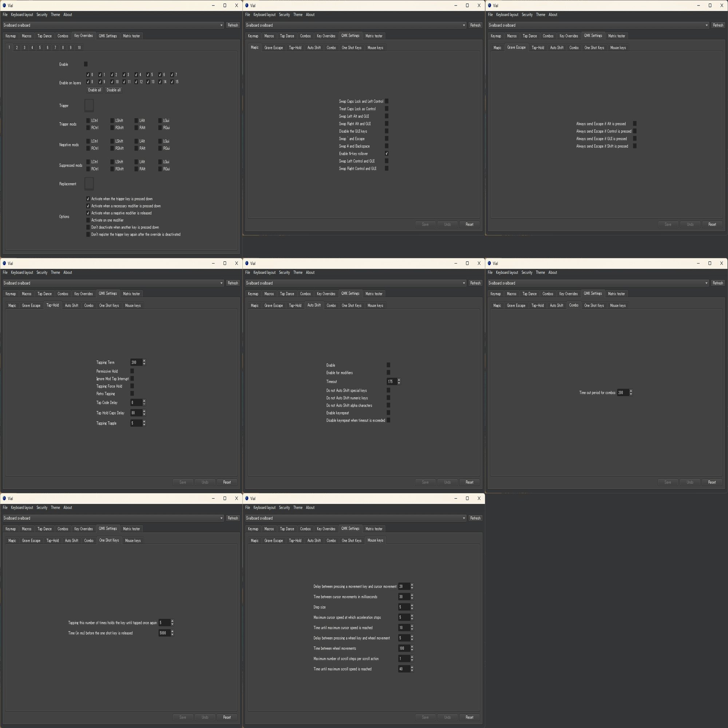Image resolution: width=728 pixels, height=728 pixels.
Task: Click the Replacement key selector box
Action: (89, 184)
